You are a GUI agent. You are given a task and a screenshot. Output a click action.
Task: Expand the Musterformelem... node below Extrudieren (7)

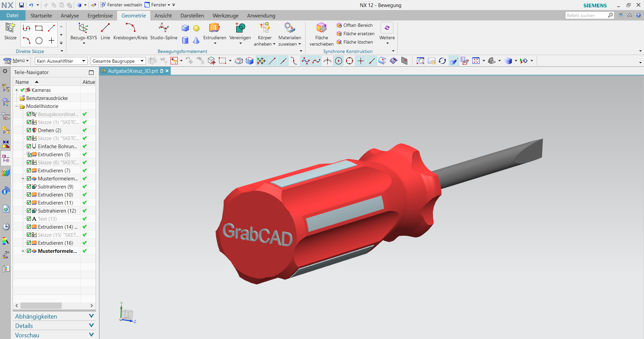click(x=23, y=178)
